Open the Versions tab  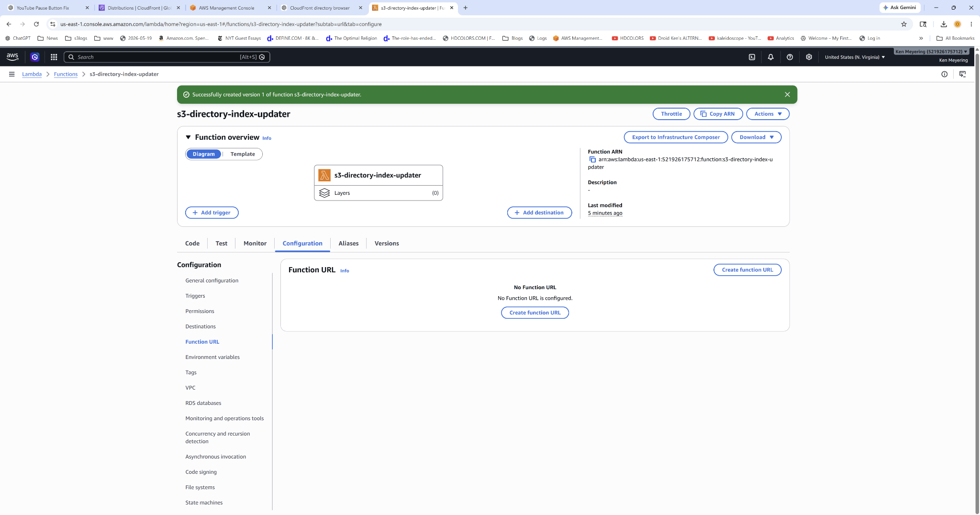click(387, 243)
